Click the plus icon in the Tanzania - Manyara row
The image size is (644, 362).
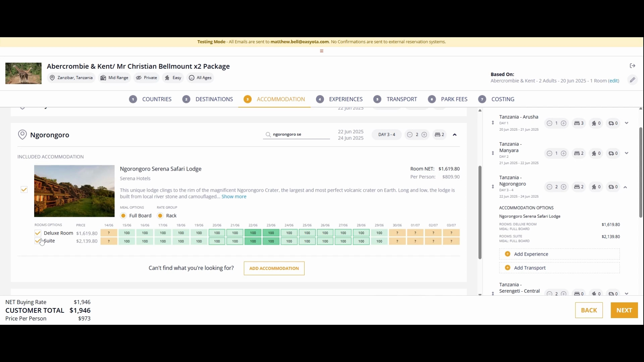point(564,154)
